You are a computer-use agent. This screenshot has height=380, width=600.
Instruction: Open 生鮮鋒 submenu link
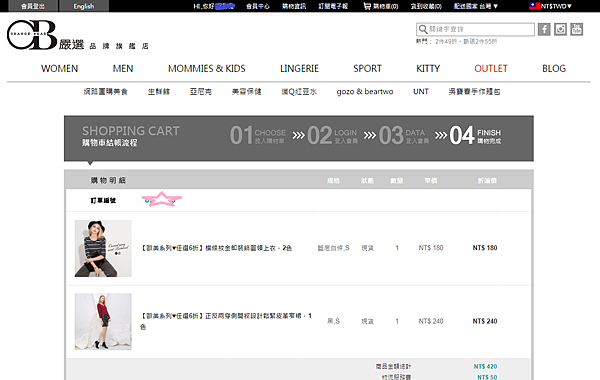click(159, 91)
